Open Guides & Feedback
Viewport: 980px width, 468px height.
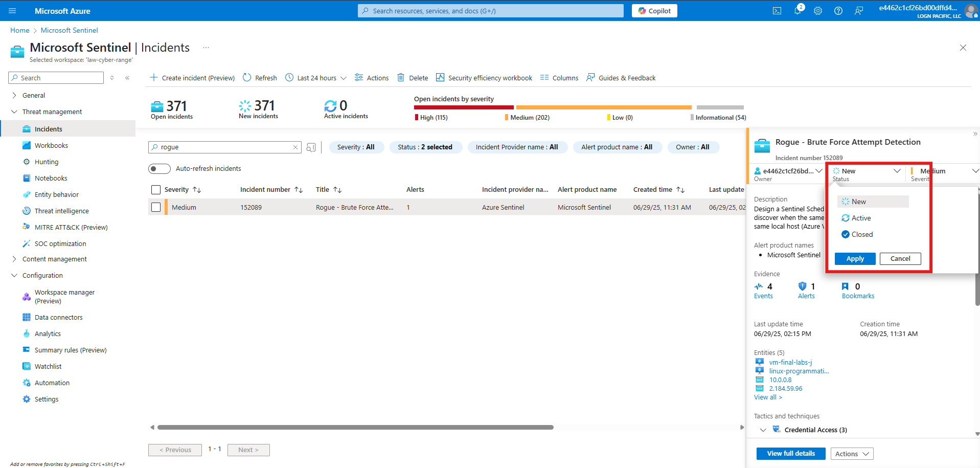pyautogui.click(x=621, y=78)
